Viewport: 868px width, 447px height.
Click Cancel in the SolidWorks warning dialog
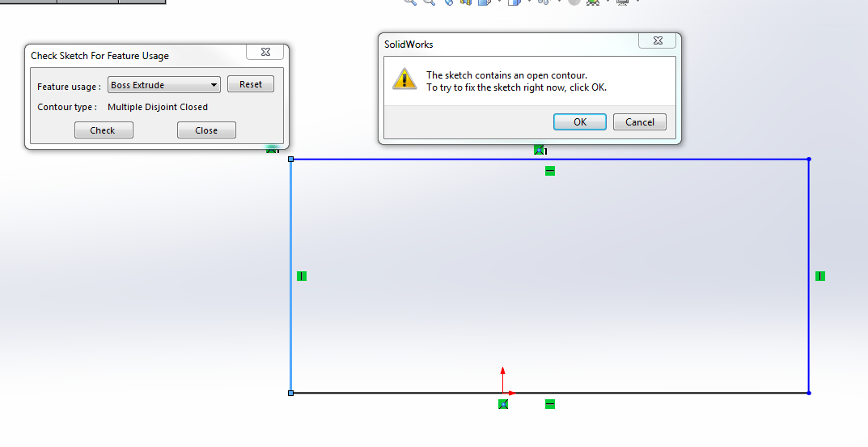(x=639, y=121)
